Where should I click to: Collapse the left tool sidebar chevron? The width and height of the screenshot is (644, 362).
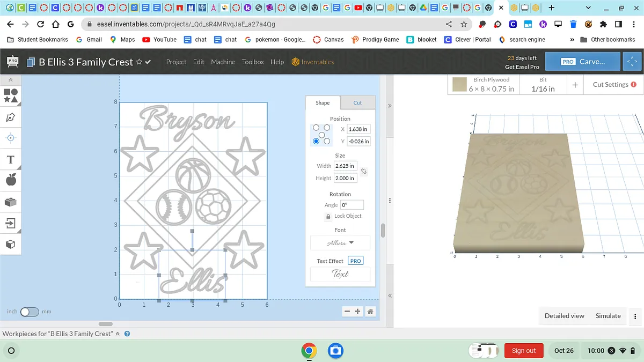[11, 80]
